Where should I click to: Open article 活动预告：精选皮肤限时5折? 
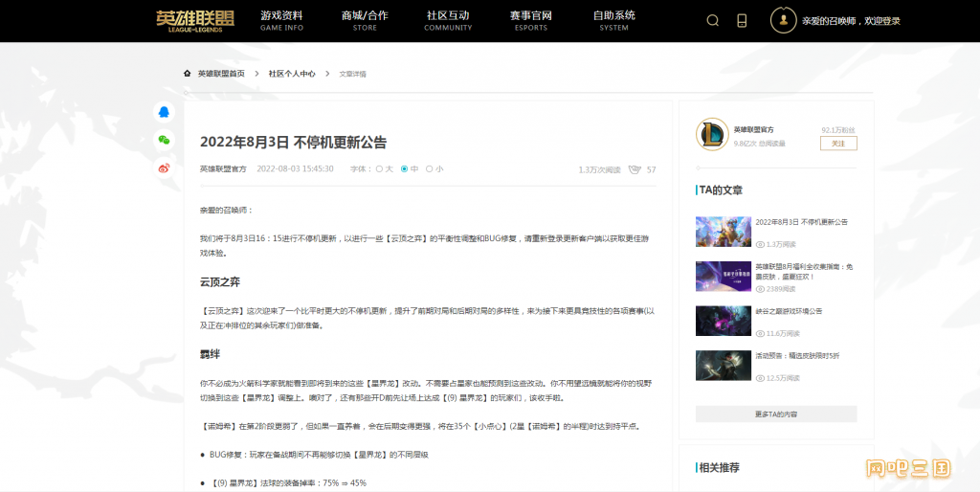pyautogui.click(x=797, y=355)
